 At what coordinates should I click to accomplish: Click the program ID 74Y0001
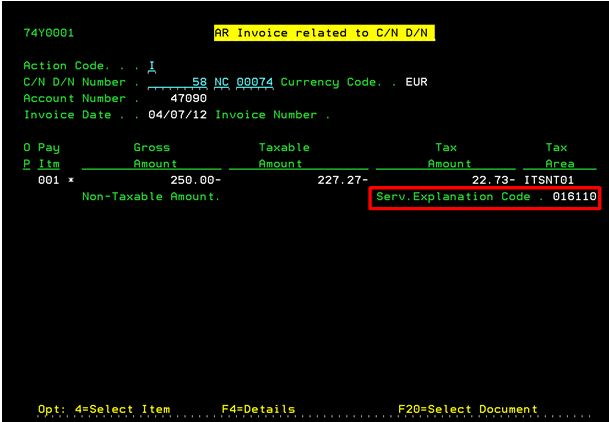pyautogui.click(x=49, y=33)
